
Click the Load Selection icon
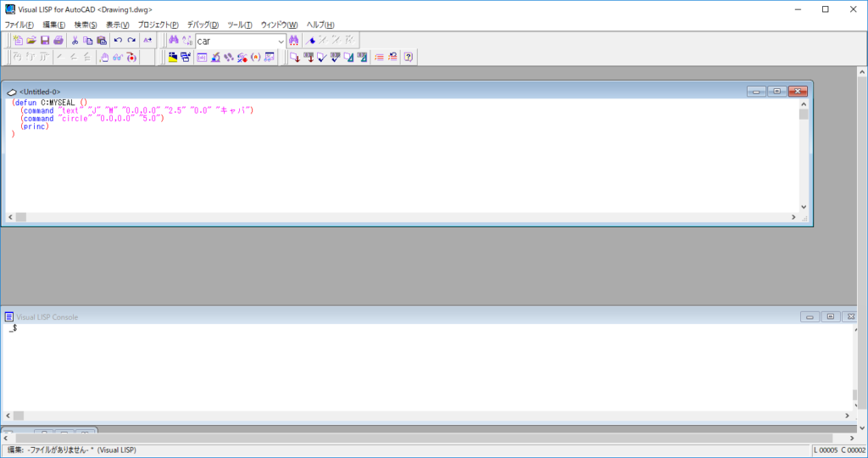click(x=309, y=57)
